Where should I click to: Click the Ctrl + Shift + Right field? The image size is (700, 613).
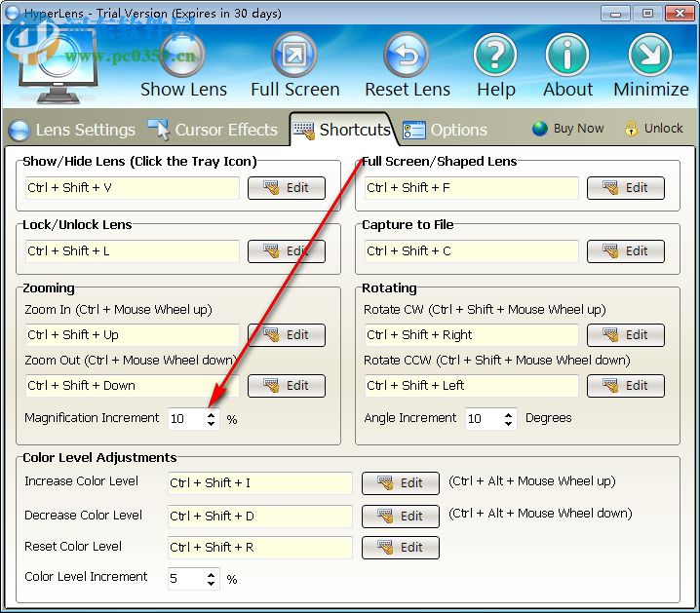[472, 335]
